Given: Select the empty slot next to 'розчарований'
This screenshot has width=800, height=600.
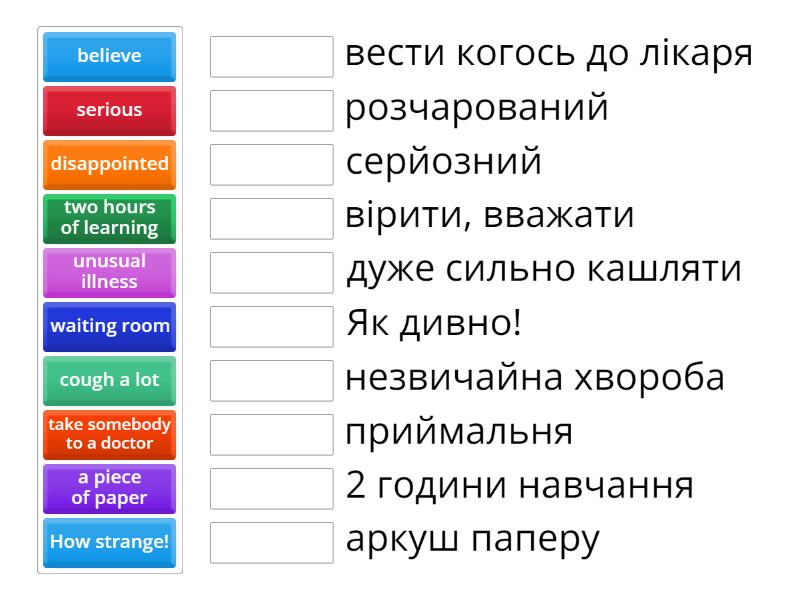Looking at the screenshot, I should click(272, 111).
